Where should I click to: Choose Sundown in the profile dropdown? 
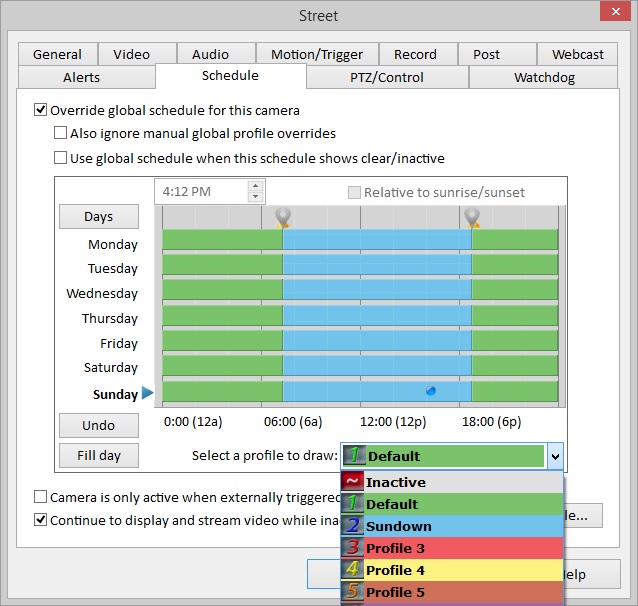pos(452,526)
